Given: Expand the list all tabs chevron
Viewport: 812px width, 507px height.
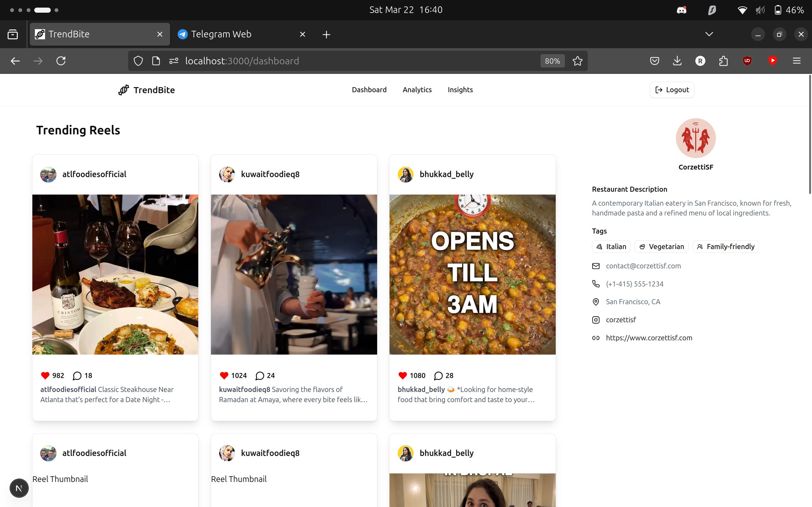Looking at the screenshot, I should click(x=709, y=34).
